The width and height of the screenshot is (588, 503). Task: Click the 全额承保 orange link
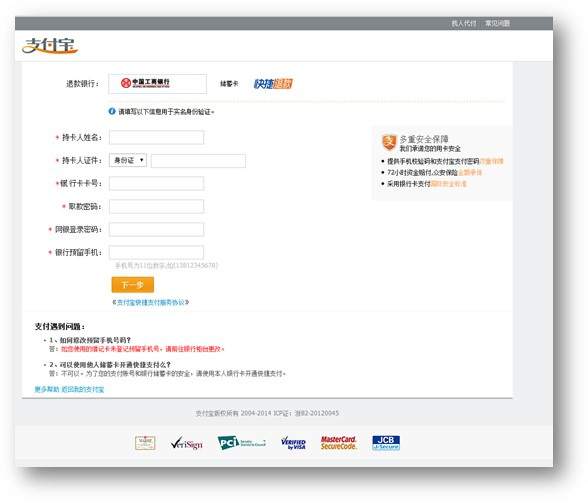coord(470,173)
